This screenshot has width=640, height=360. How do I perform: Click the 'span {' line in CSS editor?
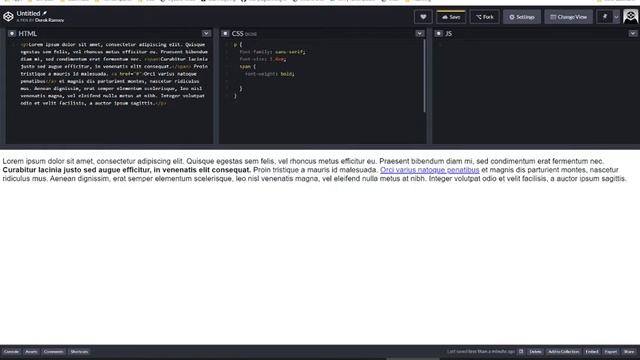pyautogui.click(x=247, y=67)
